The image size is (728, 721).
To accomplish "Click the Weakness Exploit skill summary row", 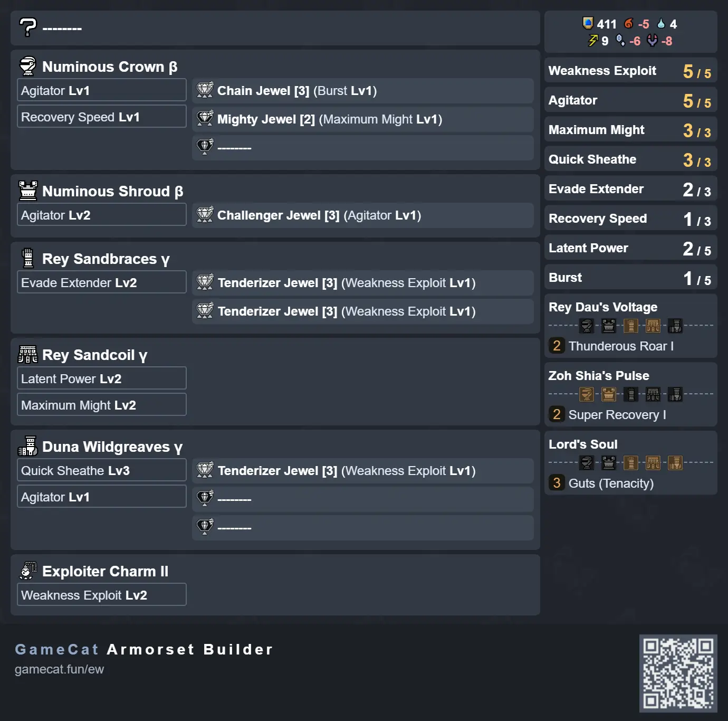I will 630,71.
